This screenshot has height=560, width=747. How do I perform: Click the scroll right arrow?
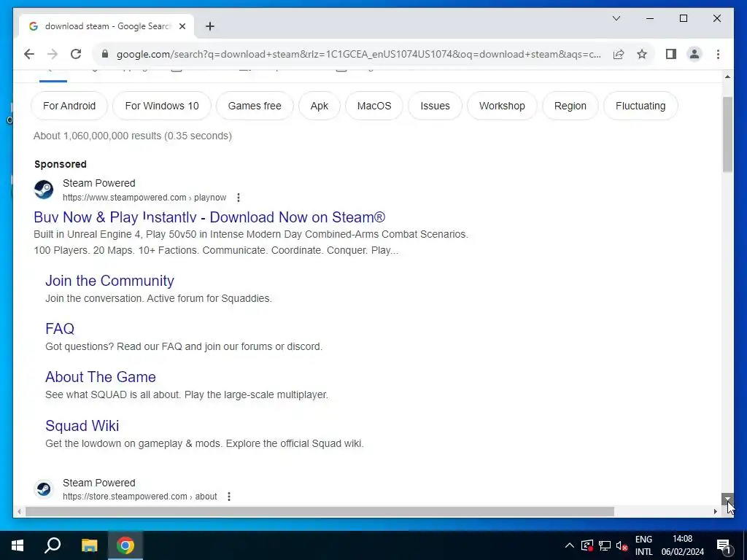point(715,512)
